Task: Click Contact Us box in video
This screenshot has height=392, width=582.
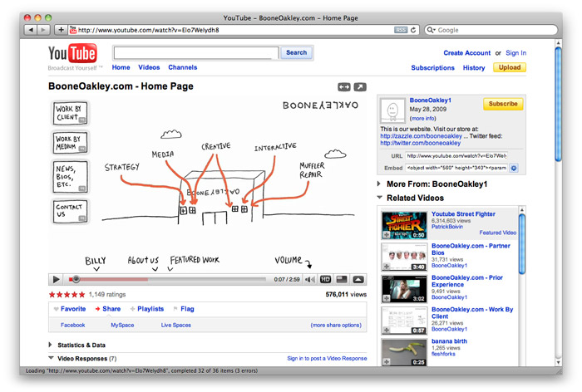Action: tap(70, 212)
